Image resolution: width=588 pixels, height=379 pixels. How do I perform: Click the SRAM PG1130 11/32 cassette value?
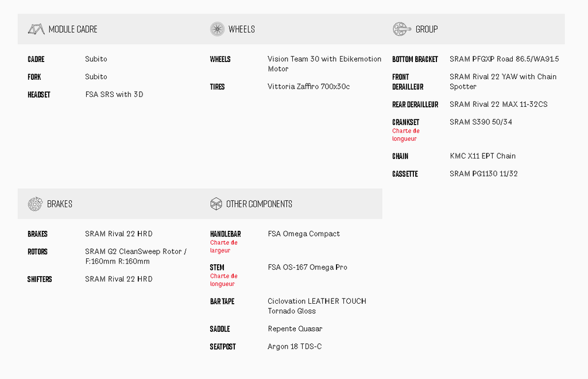(483, 173)
